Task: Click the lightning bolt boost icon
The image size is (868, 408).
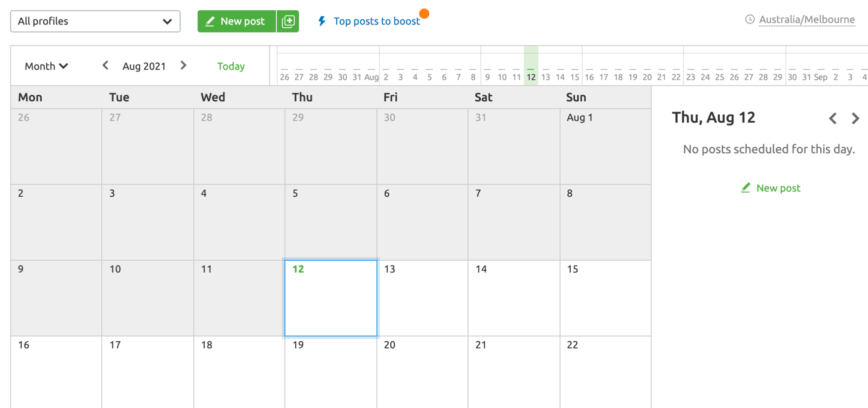Action: [322, 21]
